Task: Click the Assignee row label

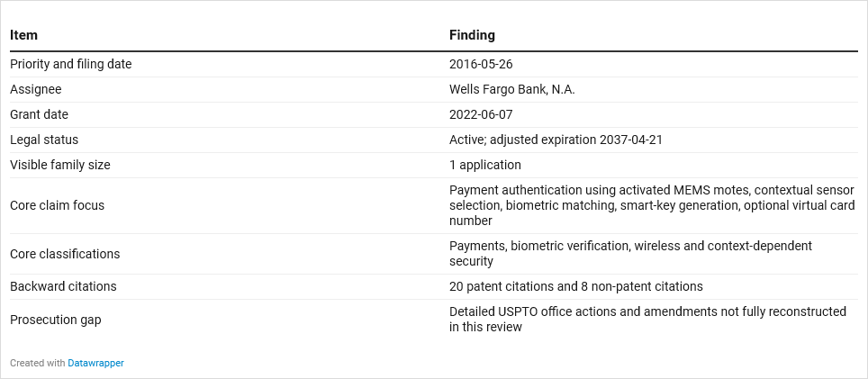Action: coord(36,90)
